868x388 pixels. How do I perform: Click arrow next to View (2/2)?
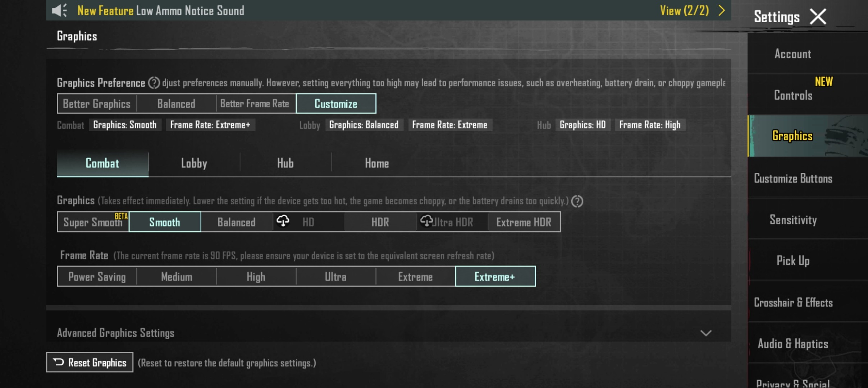(721, 10)
